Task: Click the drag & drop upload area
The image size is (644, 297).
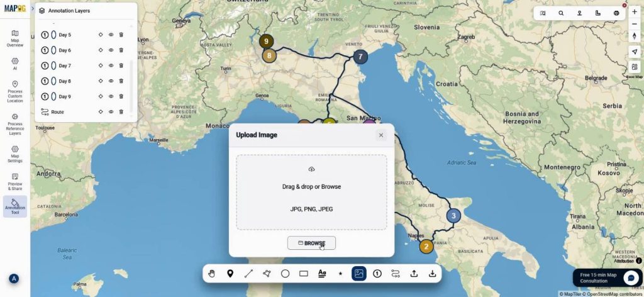Action: pyautogui.click(x=311, y=193)
